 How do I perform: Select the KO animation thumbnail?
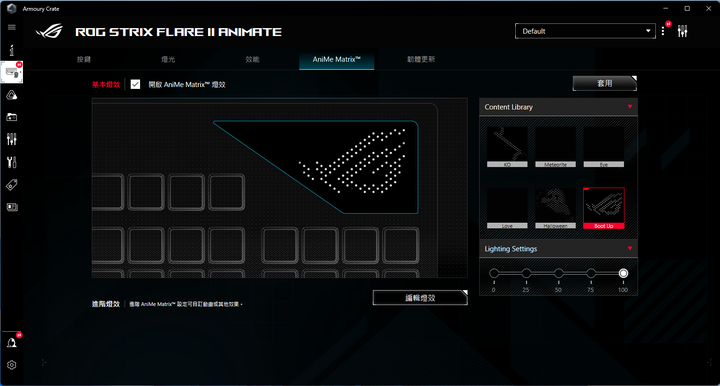[x=507, y=147]
